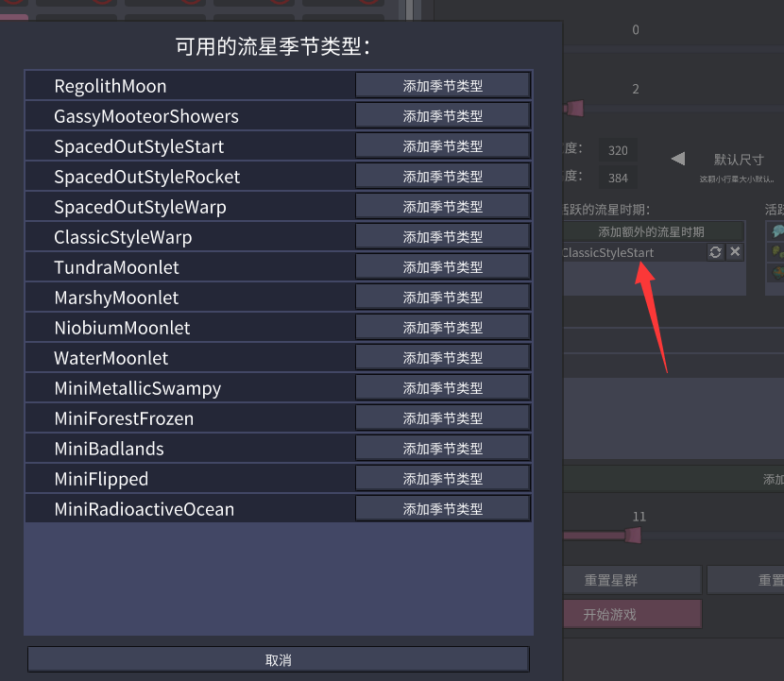Add TundraMoonlet season type
Screen dimensions: 784x681
[442, 266]
